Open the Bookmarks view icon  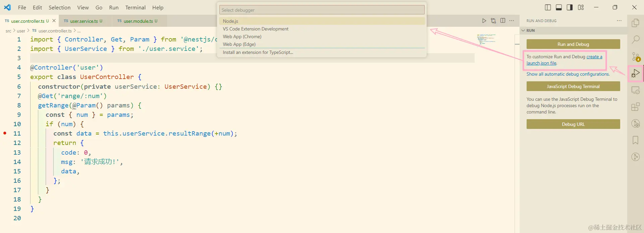point(635,140)
